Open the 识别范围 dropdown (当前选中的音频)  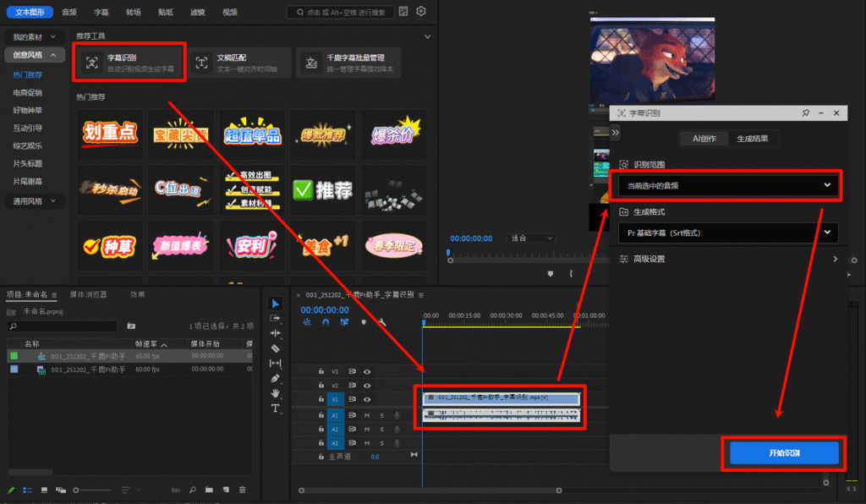point(725,185)
